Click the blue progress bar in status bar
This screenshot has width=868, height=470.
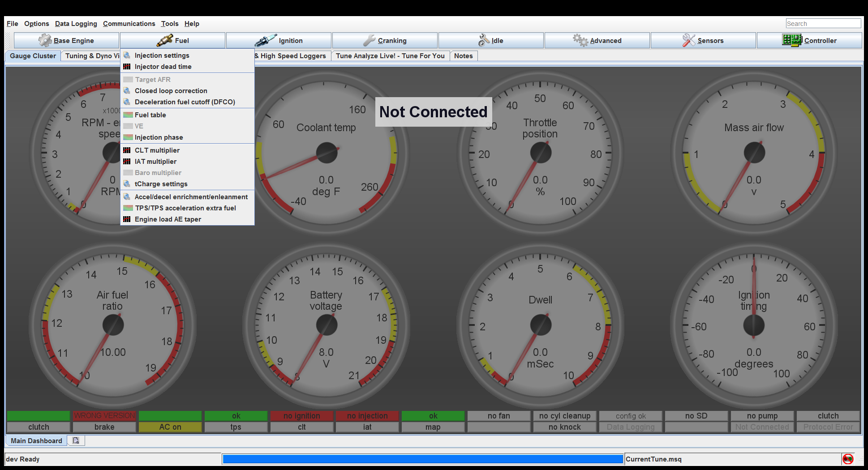click(423, 459)
